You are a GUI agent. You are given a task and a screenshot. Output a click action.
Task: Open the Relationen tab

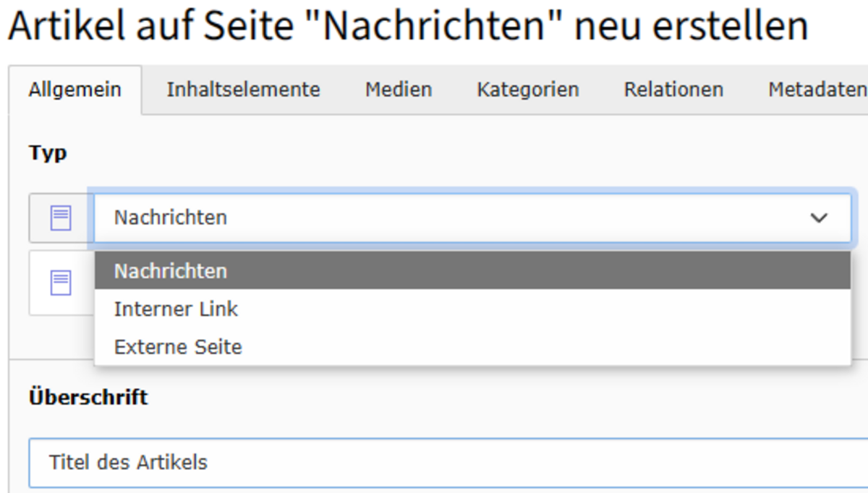point(673,90)
